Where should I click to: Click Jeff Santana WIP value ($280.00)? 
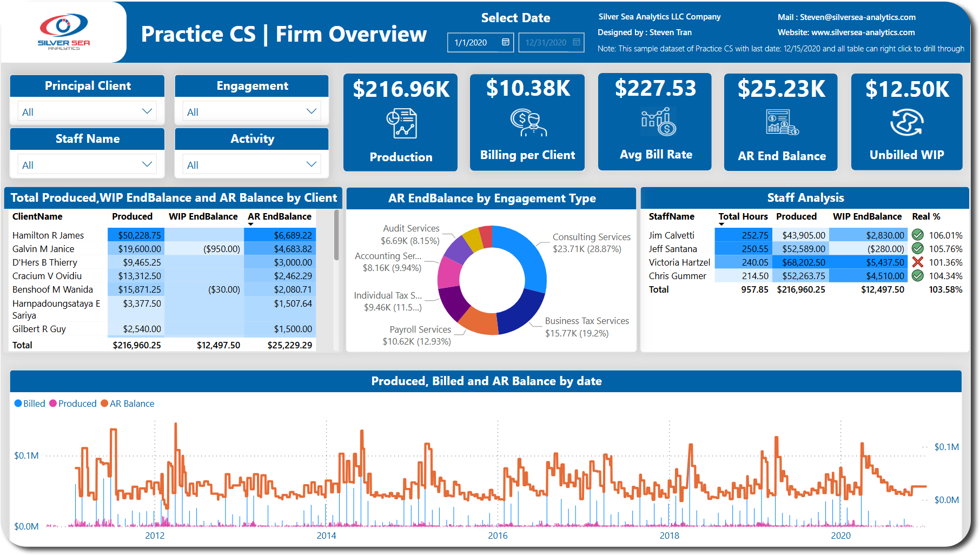click(885, 249)
